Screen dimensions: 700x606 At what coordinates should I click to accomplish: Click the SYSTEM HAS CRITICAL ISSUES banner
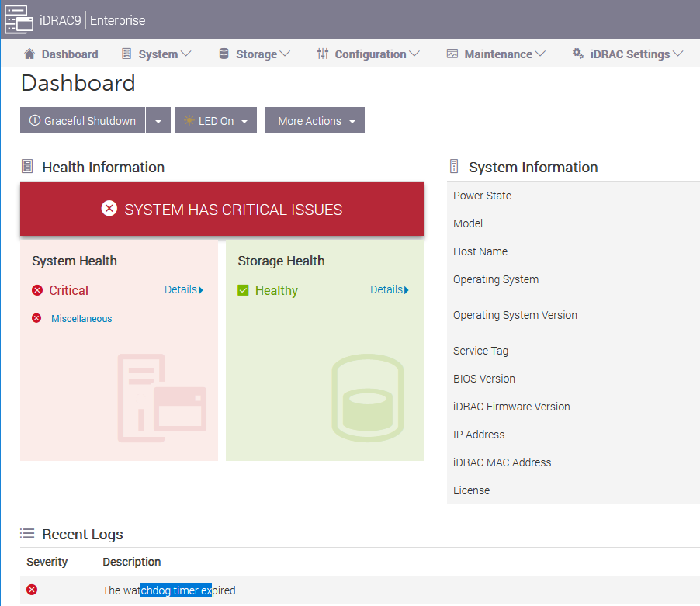point(222,209)
